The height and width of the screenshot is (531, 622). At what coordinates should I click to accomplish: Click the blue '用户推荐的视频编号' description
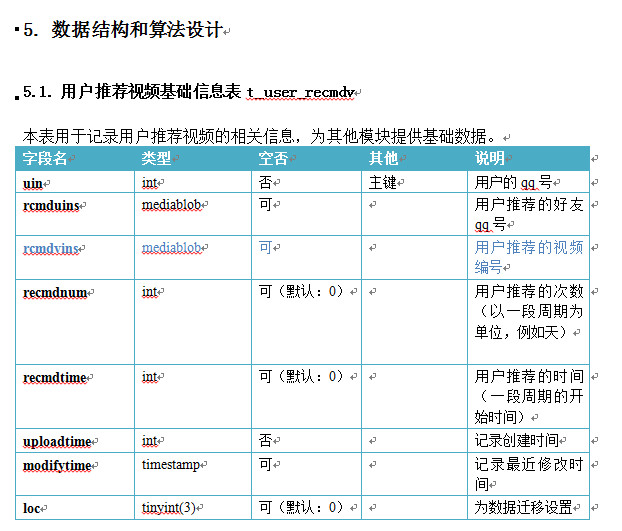click(529, 257)
